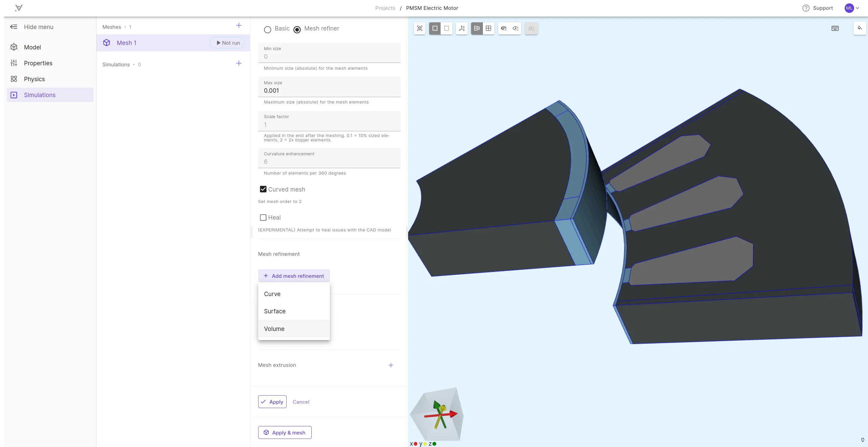
Task: Open the keyboard shortcuts icon
Action: [x=835, y=28]
